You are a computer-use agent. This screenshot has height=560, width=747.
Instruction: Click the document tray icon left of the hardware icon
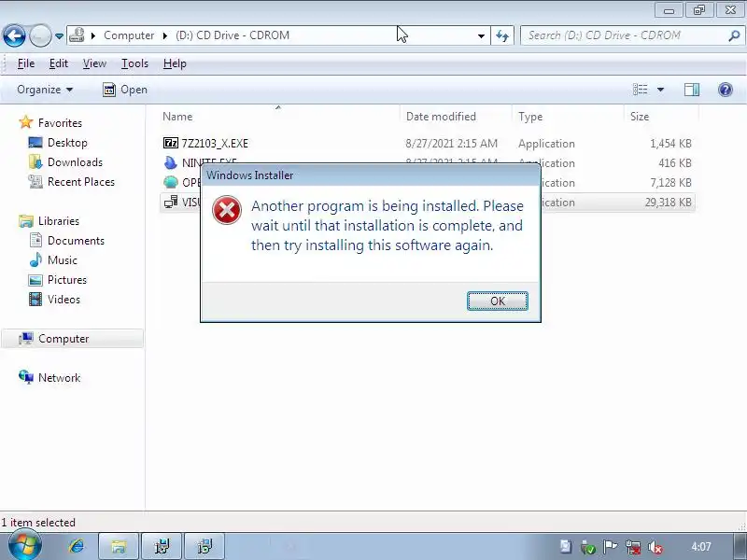(566, 547)
